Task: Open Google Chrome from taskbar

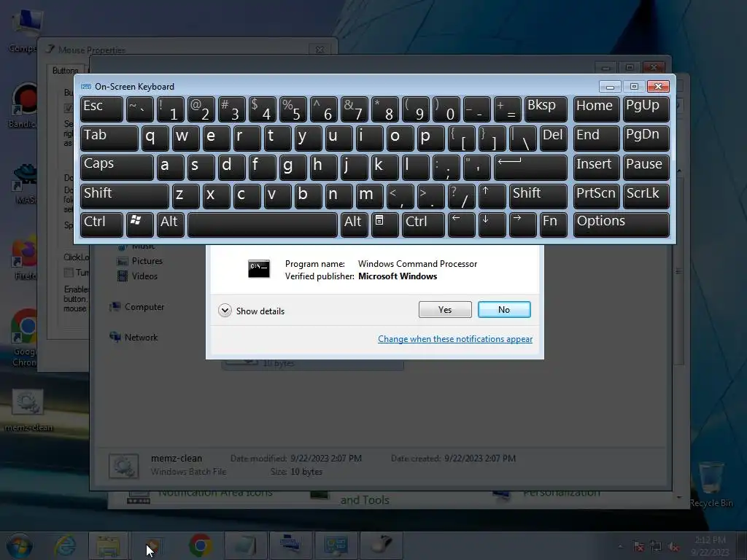Action: (200, 545)
